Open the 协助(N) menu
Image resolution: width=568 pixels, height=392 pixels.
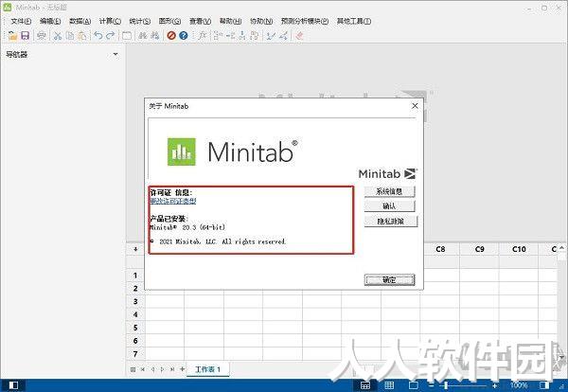point(261,21)
